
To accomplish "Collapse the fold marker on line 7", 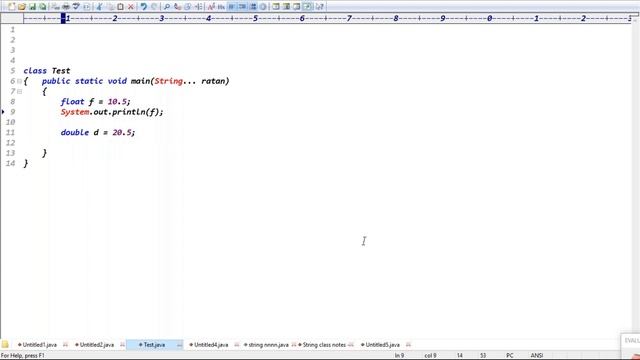I will [19, 91].
